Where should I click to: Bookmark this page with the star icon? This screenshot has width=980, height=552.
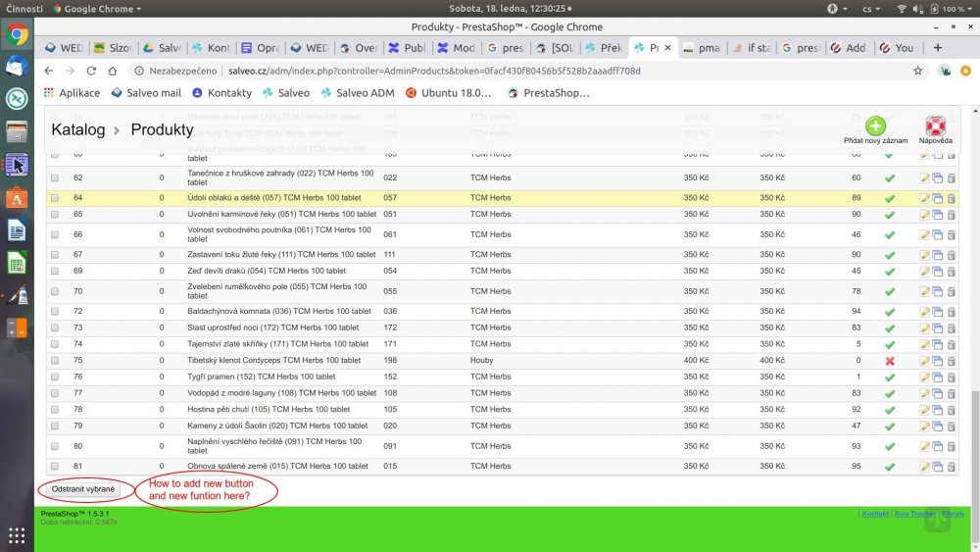point(917,71)
